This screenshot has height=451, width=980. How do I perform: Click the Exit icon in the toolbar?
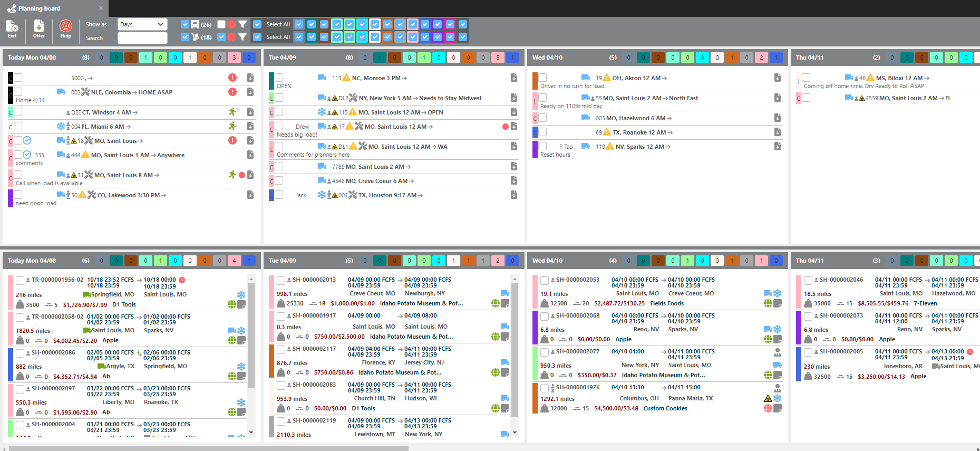click(x=12, y=28)
